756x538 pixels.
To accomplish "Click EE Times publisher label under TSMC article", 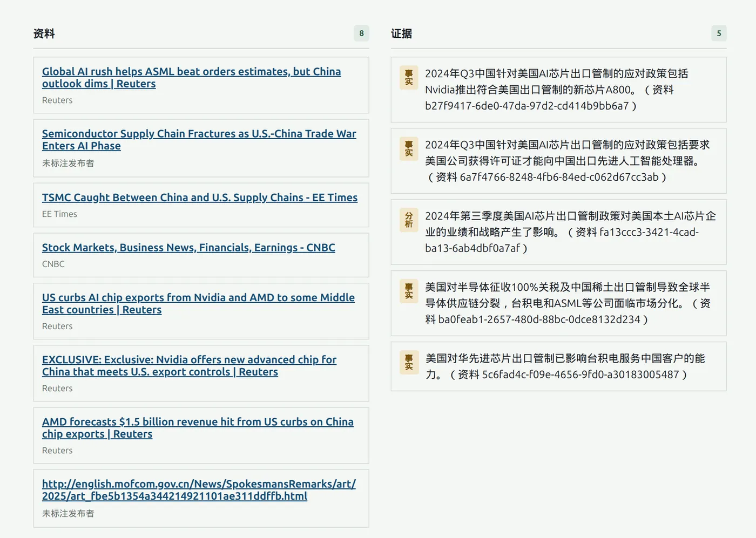I will point(59,214).
